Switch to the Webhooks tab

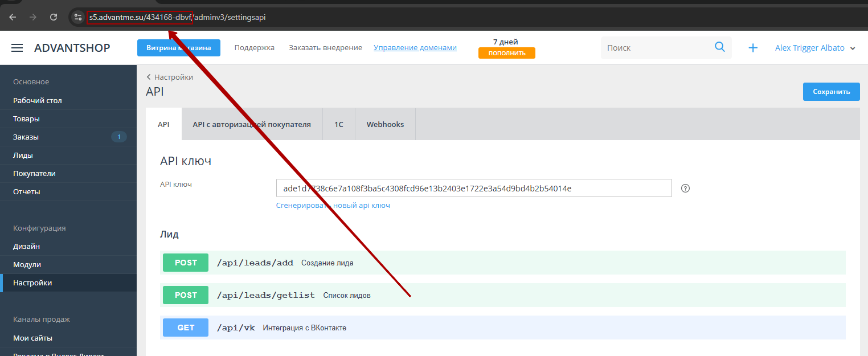pyautogui.click(x=385, y=124)
